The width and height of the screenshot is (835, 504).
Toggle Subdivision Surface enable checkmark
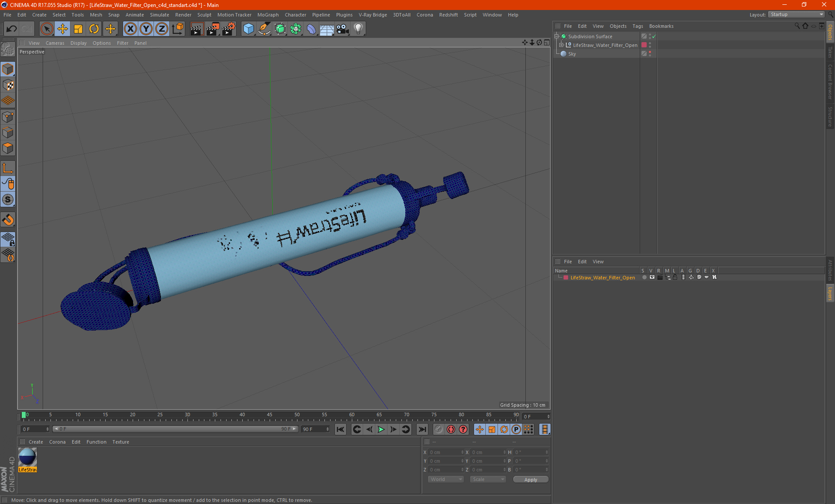point(654,36)
